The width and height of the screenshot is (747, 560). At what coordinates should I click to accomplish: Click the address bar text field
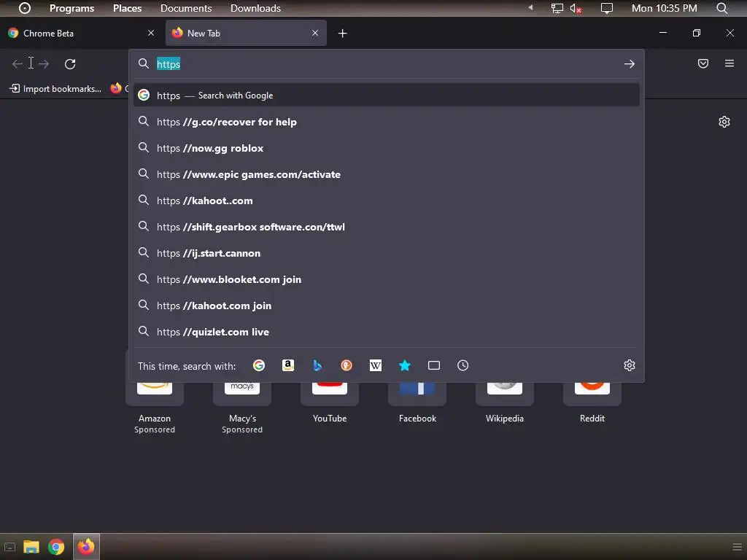tap(386, 64)
